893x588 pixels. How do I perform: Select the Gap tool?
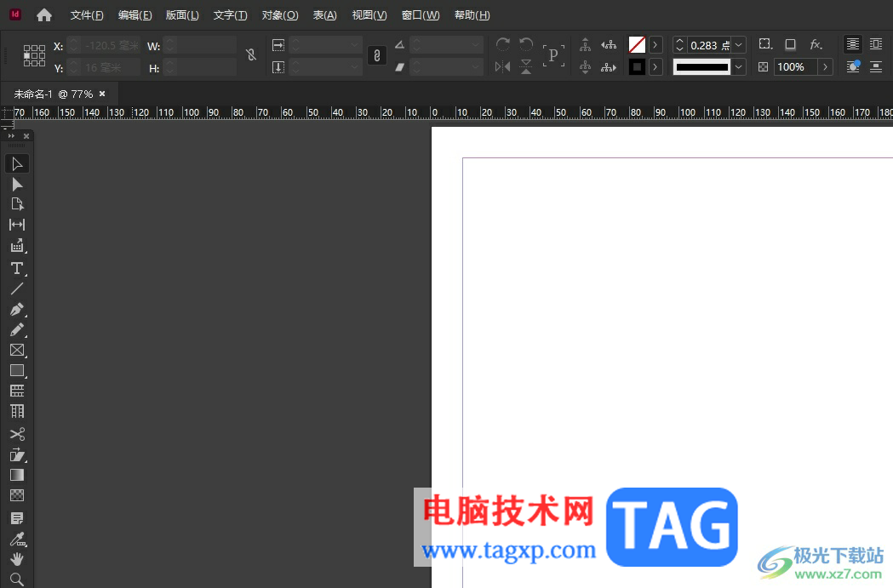(x=17, y=225)
